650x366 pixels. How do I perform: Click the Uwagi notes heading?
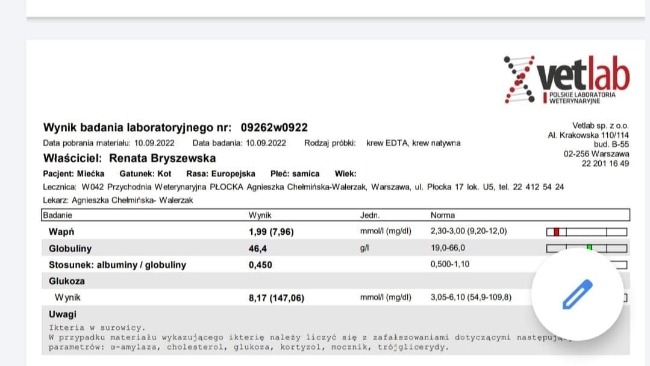pyautogui.click(x=63, y=314)
